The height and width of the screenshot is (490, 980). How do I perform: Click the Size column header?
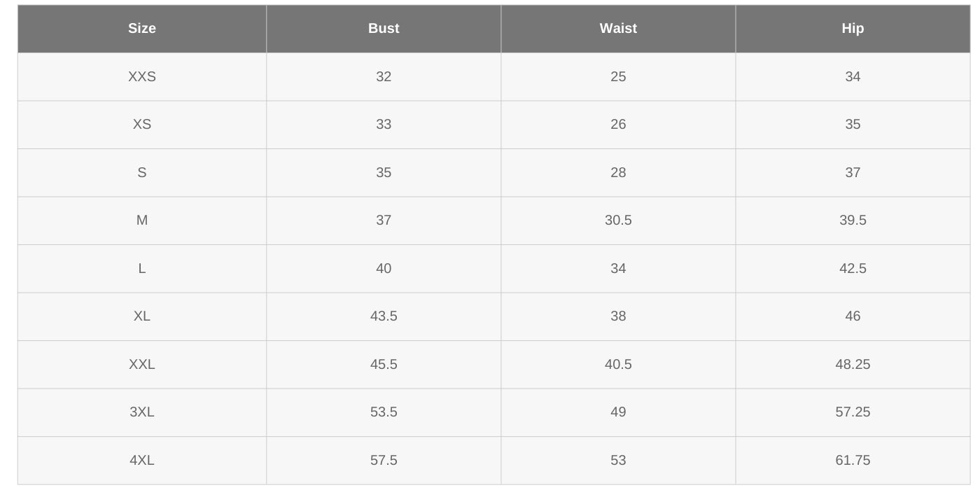tap(142, 29)
